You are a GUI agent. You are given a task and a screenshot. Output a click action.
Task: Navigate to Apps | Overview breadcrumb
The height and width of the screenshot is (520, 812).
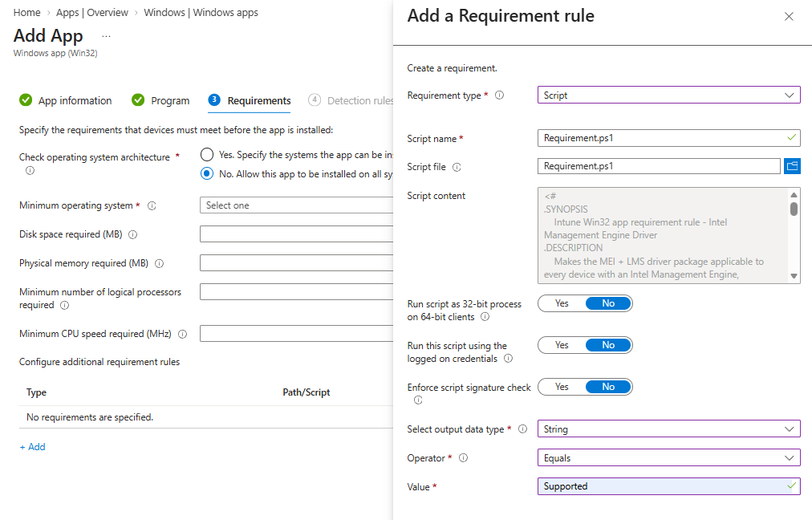point(92,12)
